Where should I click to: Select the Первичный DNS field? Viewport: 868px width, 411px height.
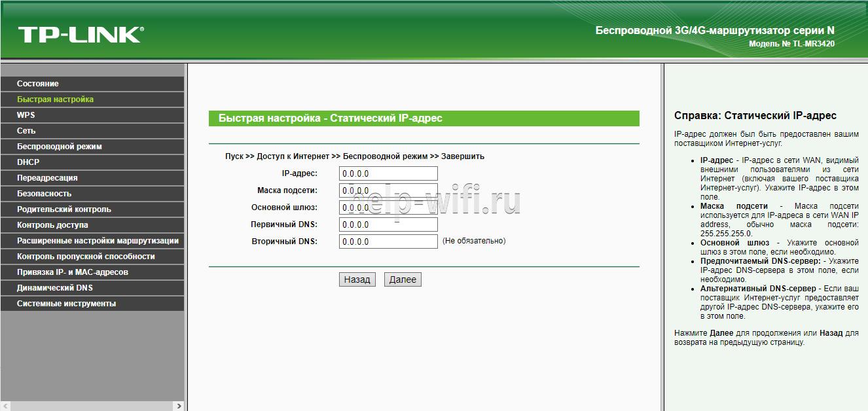(x=388, y=224)
